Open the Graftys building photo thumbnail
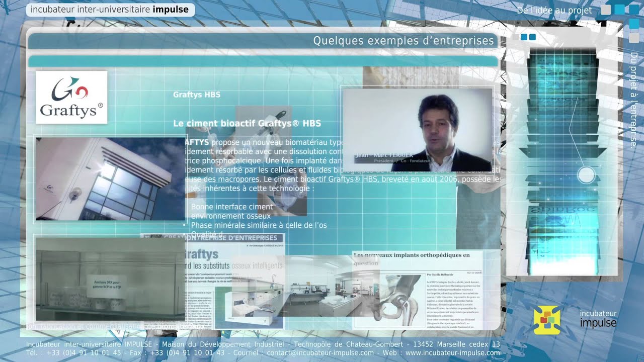 pos(110,179)
